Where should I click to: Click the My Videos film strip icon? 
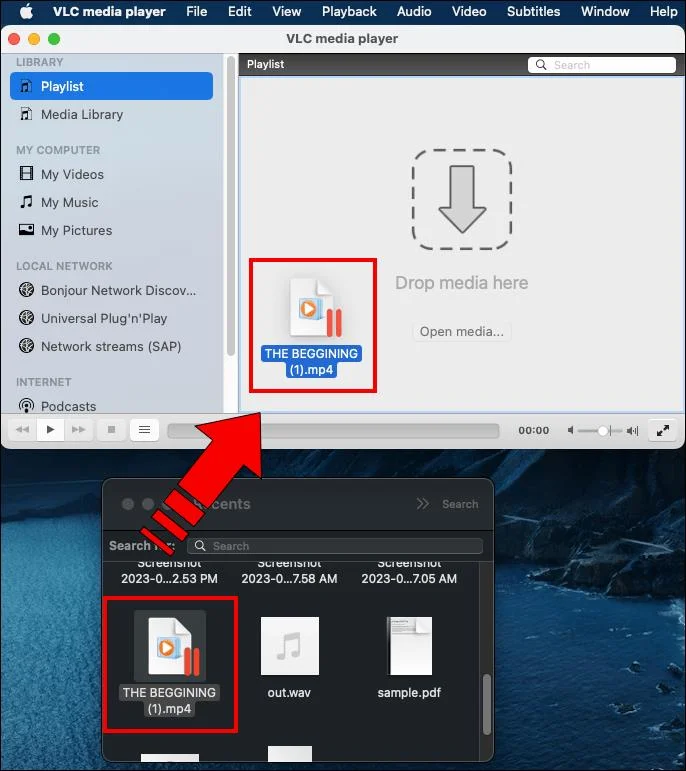[26, 173]
